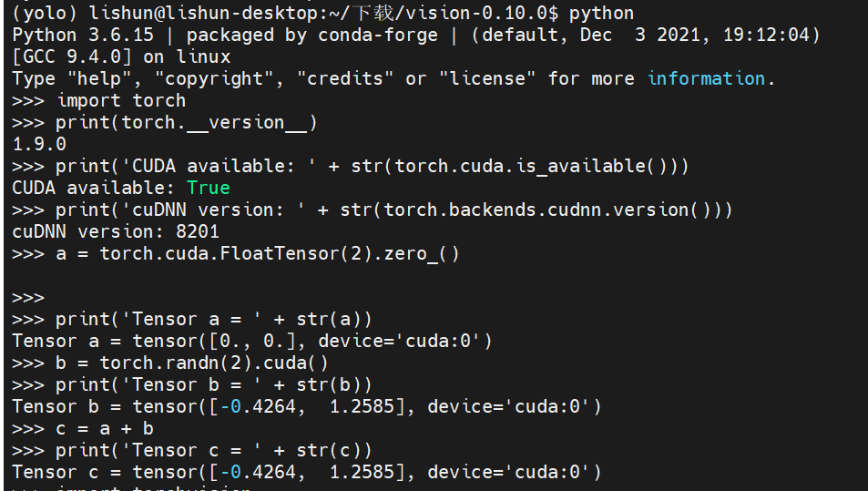This screenshot has height=491, width=868.
Task: Place cursor on the "import torch" command
Action: [121, 100]
